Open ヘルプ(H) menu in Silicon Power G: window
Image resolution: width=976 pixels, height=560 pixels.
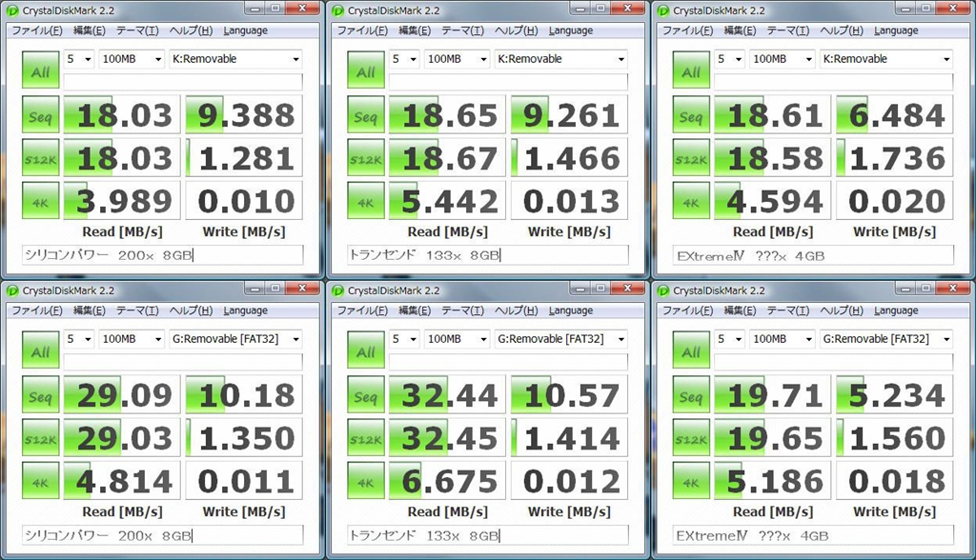click(x=191, y=310)
